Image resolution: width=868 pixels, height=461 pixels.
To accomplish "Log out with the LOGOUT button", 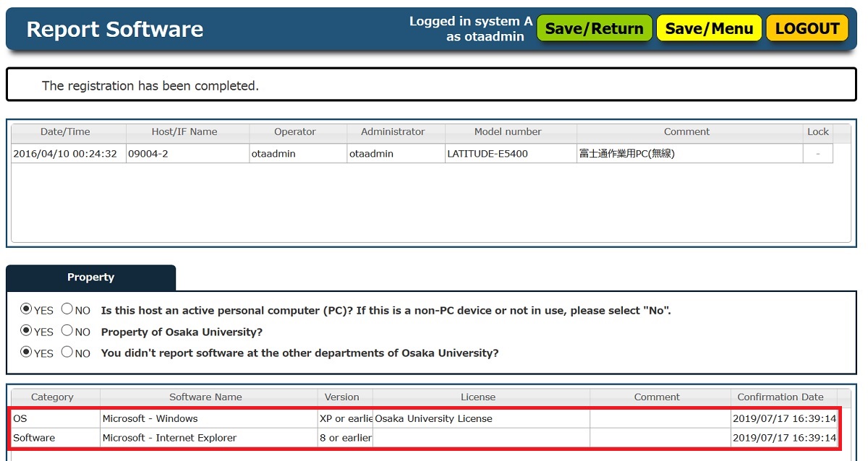I will pyautogui.click(x=807, y=29).
